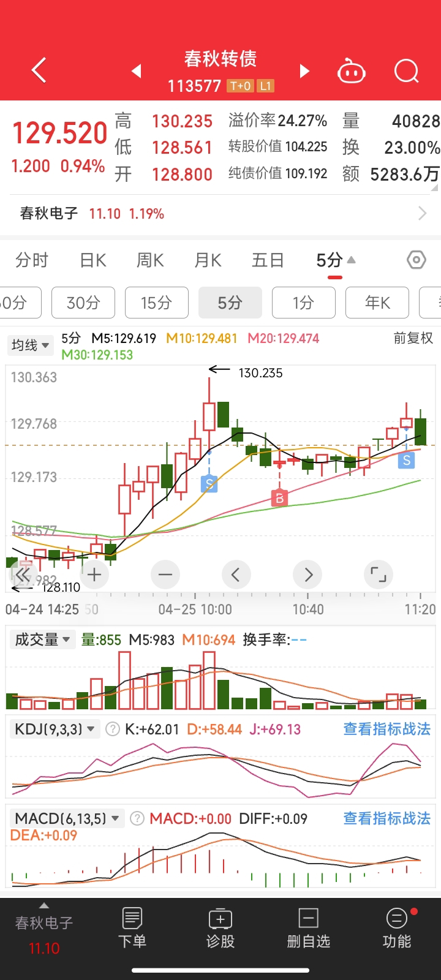Image resolution: width=441 pixels, height=980 pixels.
Task: Open the 成交量 indicator dropdown
Action: (x=42, y=640)
